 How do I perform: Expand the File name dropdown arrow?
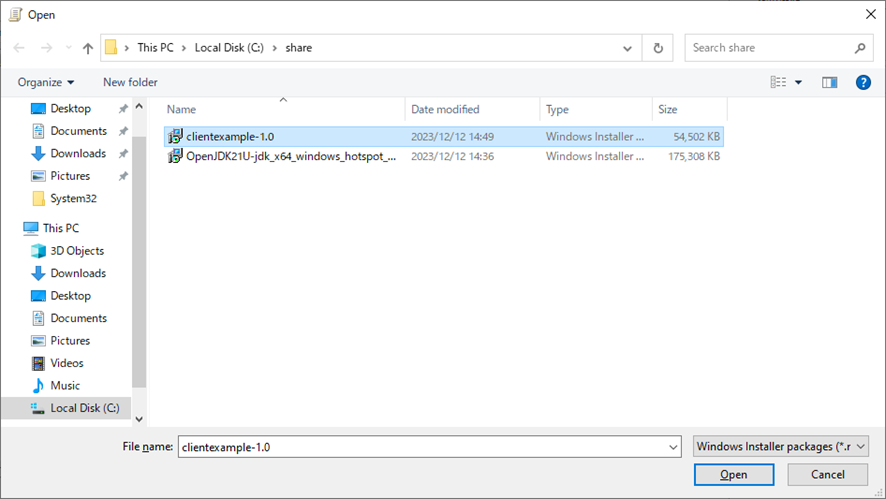(673, 447)
